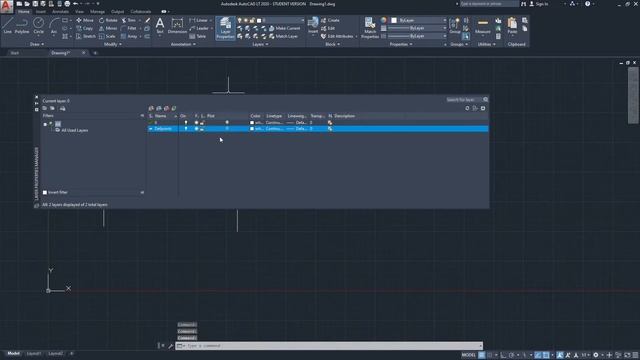This screenshot has width=640, height=360.
Task: Toggle On lightbulb for Defpoints layer
Action: [186, 129]
